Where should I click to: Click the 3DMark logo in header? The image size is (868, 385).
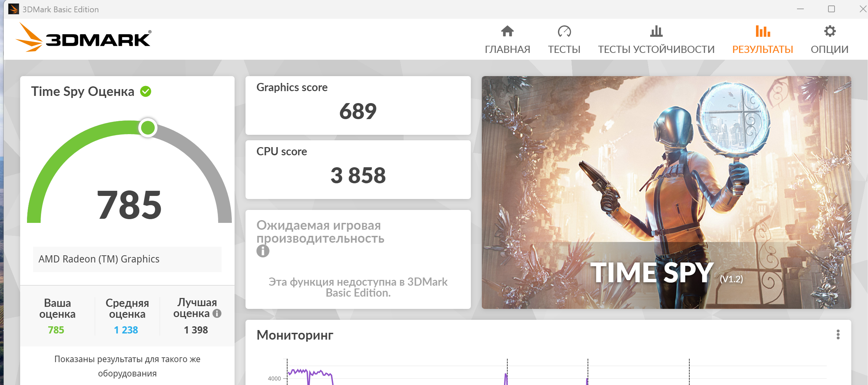pos(83,38)
